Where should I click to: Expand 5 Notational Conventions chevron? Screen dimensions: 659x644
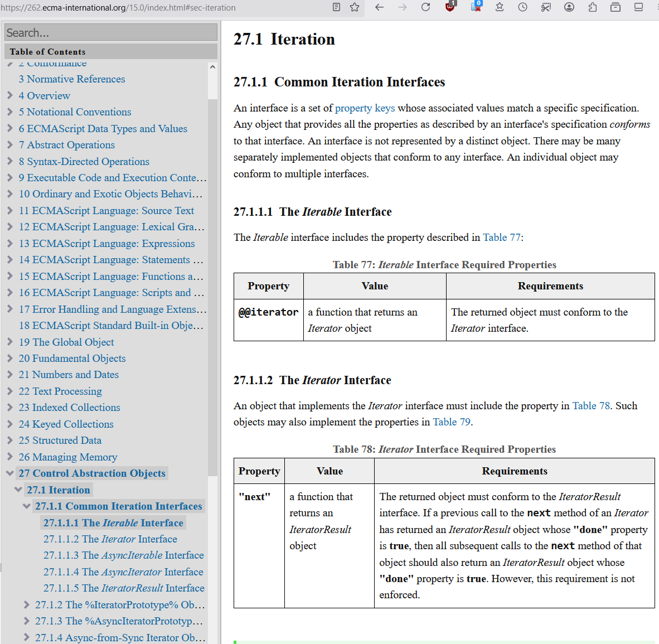[10, 112]
